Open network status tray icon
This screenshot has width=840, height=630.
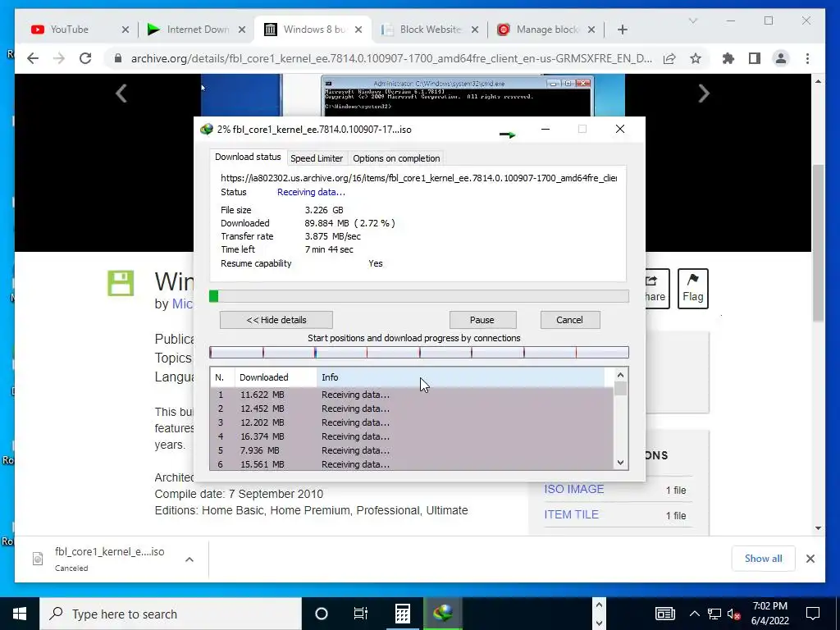714,614
